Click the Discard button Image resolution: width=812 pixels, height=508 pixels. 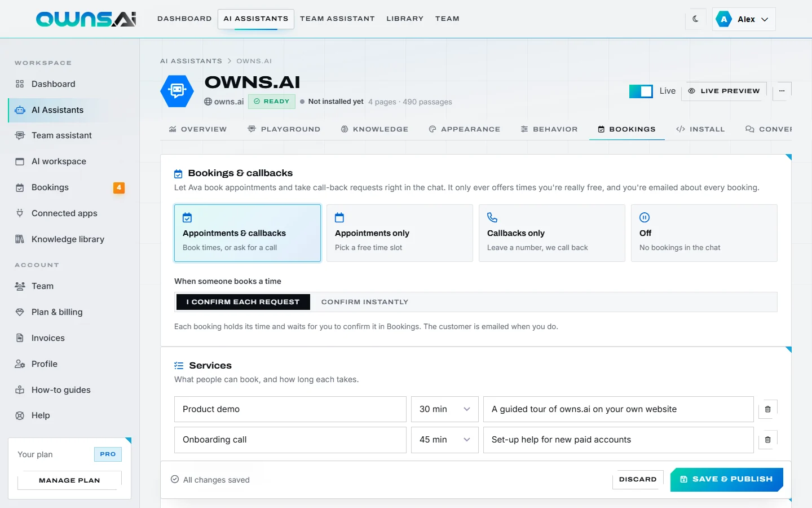(638, 479)
